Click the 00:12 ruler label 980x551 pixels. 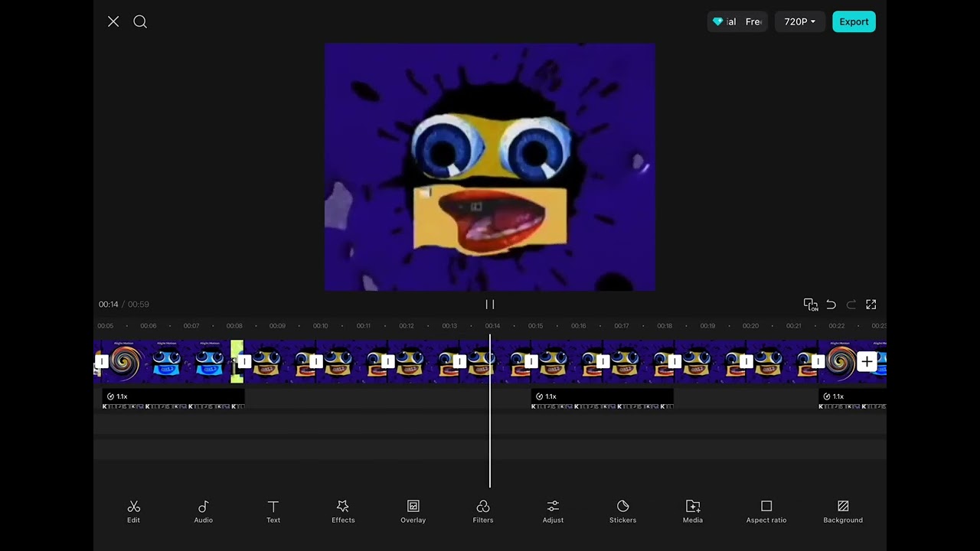[407, 326]
